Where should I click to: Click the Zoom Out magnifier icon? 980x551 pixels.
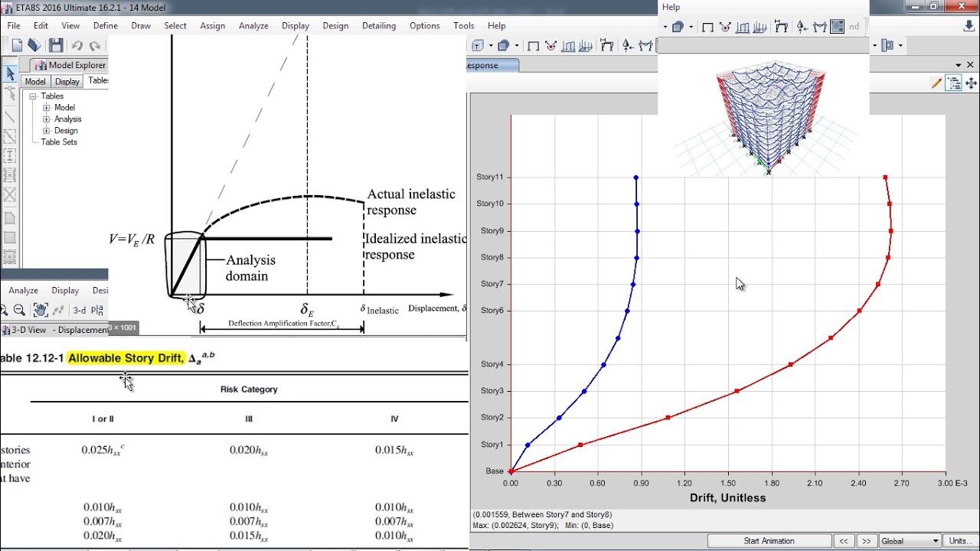point(19,310)
